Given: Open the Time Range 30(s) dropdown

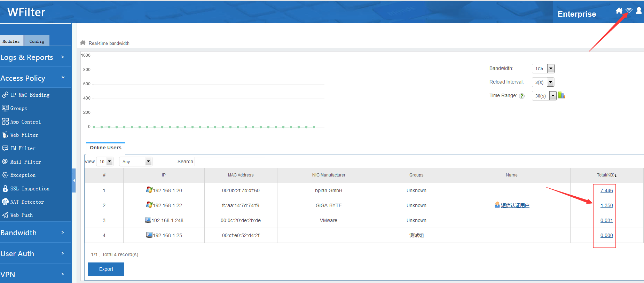Looking at the screenshot, I should 553,96.
